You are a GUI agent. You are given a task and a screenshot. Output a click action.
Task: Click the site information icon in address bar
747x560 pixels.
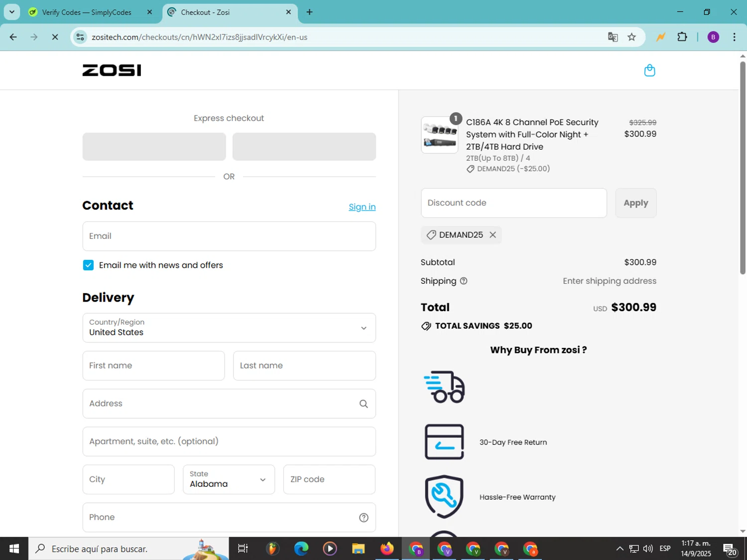pos(80,37)
